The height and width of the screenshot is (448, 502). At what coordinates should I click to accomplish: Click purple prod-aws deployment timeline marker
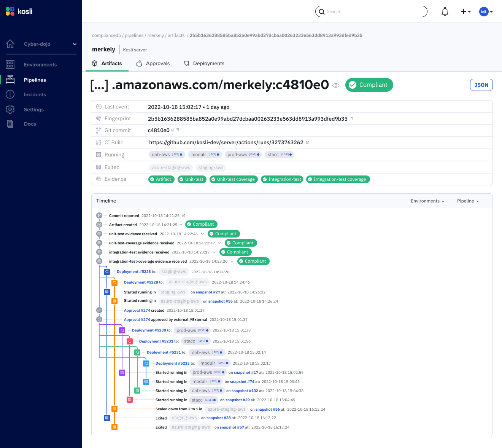pos(122,330)
